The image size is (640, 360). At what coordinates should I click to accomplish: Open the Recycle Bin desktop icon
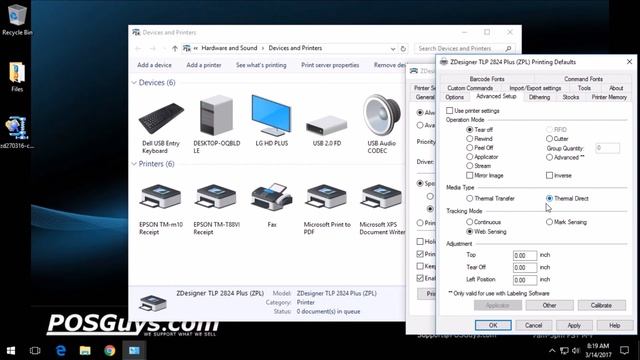click(x=16, y=19)
